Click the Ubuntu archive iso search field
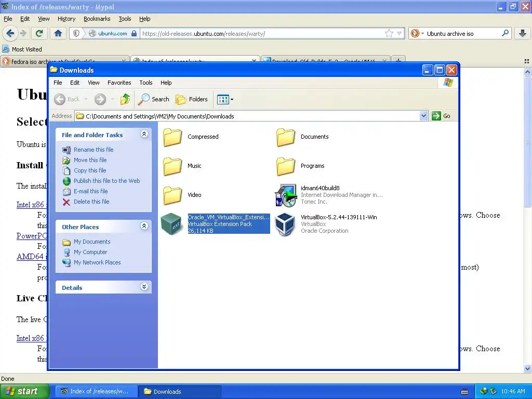Image resolution: width=532 pixels, height=399 pixels. tap(462, 33)
